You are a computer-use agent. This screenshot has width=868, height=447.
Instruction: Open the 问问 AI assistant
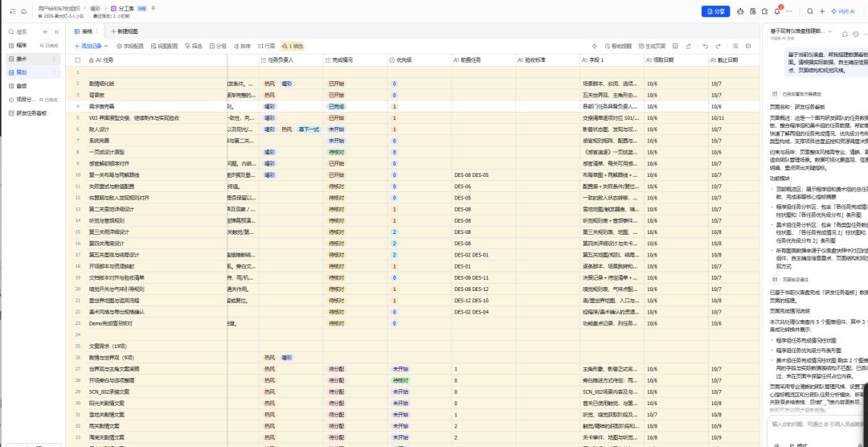(842, 11)
